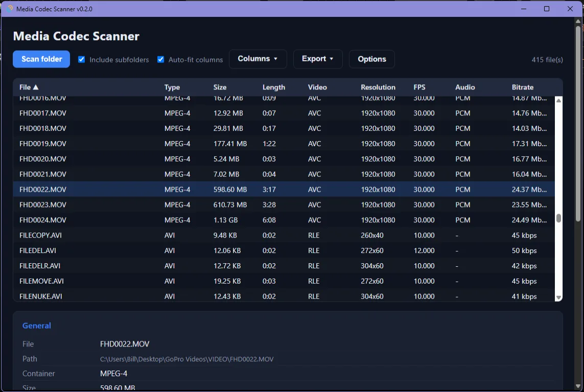Sort by the Audio column header

point(465,87)
